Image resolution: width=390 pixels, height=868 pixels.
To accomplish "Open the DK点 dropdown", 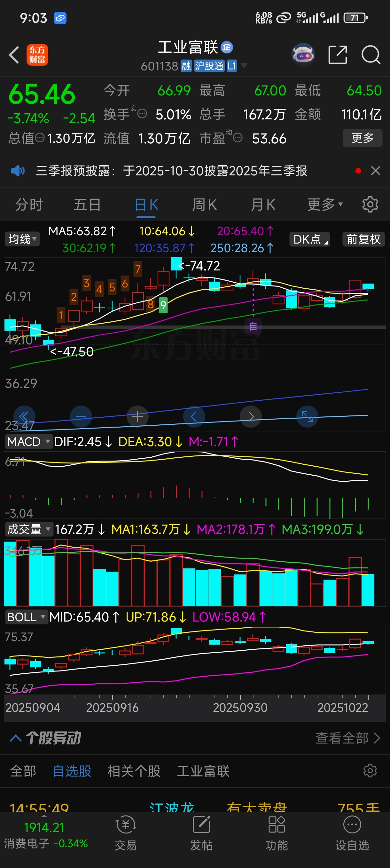I will click(x=309, y=239).
